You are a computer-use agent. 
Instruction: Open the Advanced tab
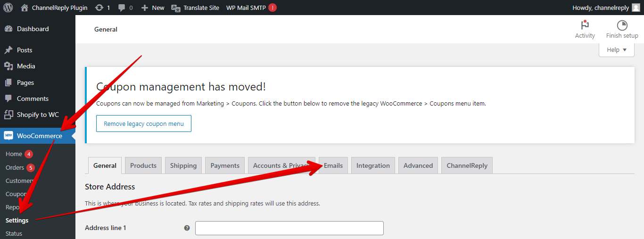point(418,165)
